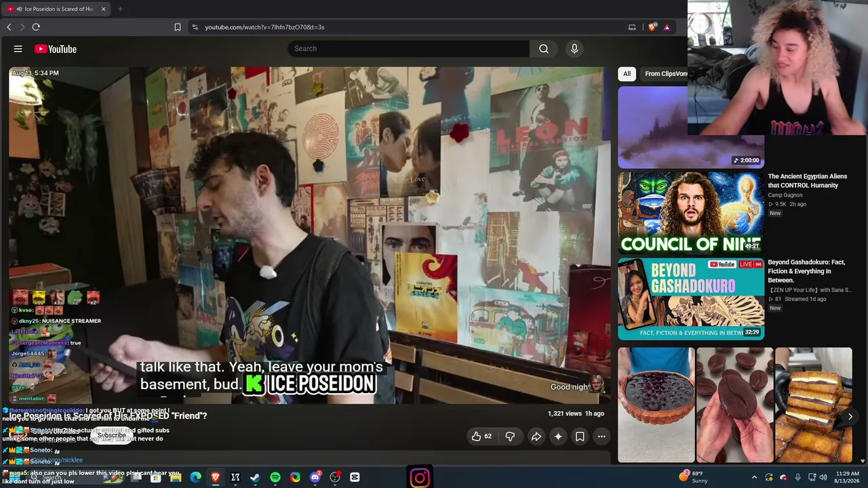868x488 pixels.
Task: Bookmark this page in the address bar
Action: pyautogui.click(x=178, y=27)
